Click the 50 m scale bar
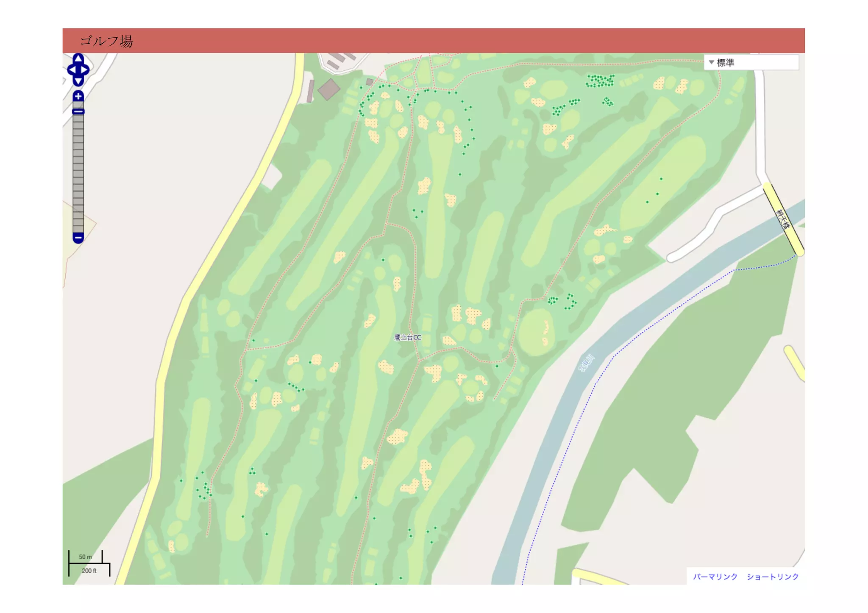 click(86, 557)
